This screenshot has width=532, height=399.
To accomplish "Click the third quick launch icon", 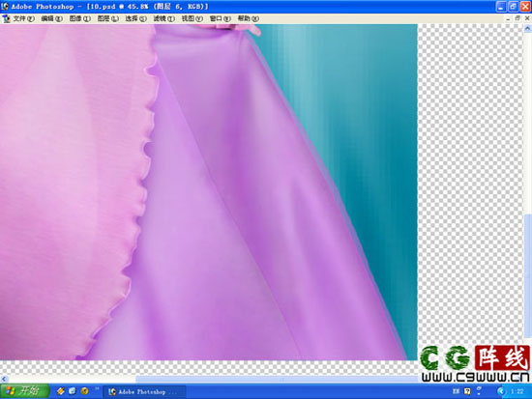I will (x=84, y=391).
